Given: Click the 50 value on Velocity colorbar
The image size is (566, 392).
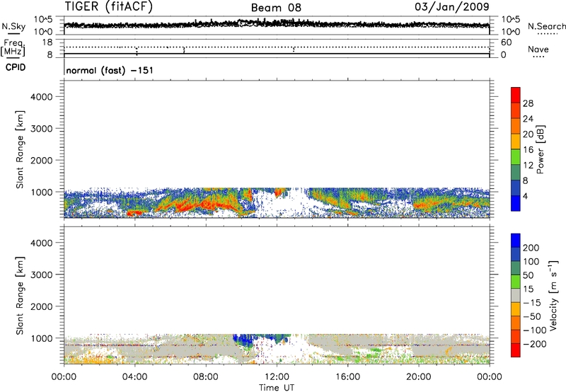Looking at the screenshot, I should click(x=528, y=275).
